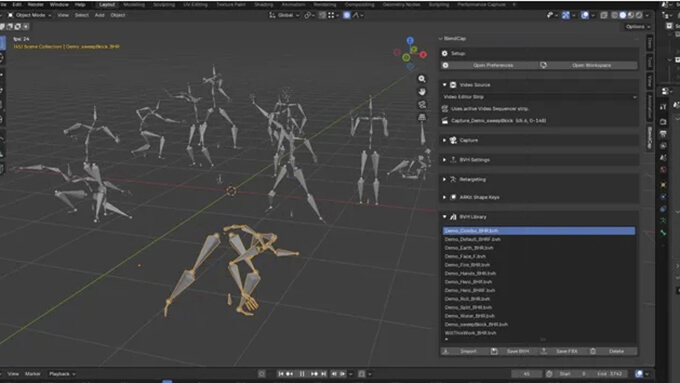Screen dimensions: 680x383
Task: Open viewport Options dropdown
Action: pyautogui.click(x=638, y=26)
